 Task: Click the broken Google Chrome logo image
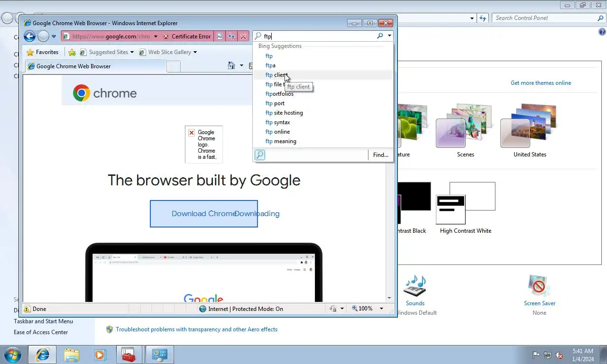tap(204, 145)
